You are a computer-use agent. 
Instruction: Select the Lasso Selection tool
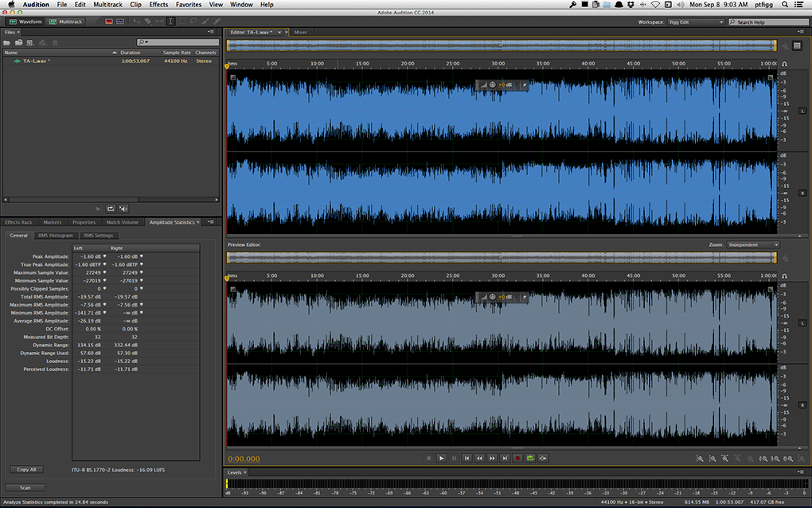coord(193,21)
